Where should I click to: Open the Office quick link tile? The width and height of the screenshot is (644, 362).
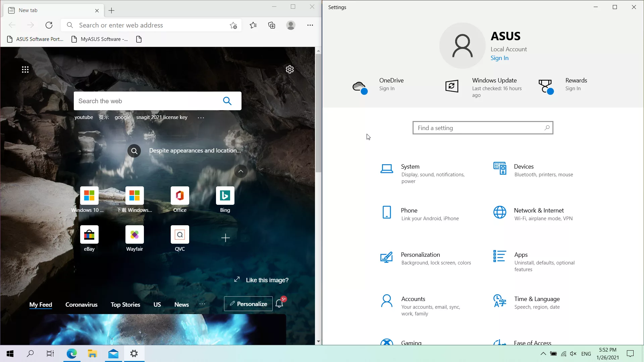pyautogui.click(x=180, y=196)
